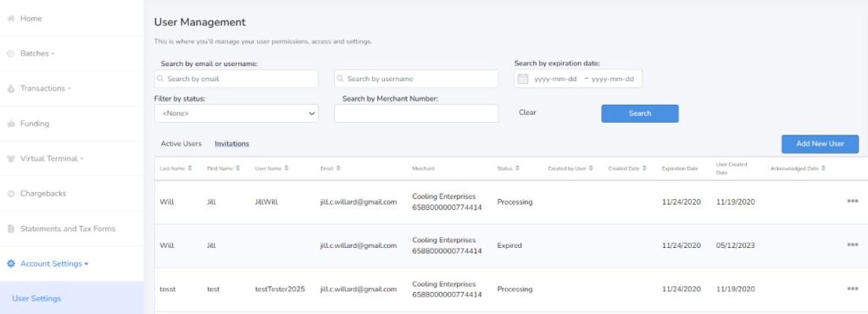Click the Account Settings gear icon
This screenshot has height=314, width=868.
tap(10, 264)
